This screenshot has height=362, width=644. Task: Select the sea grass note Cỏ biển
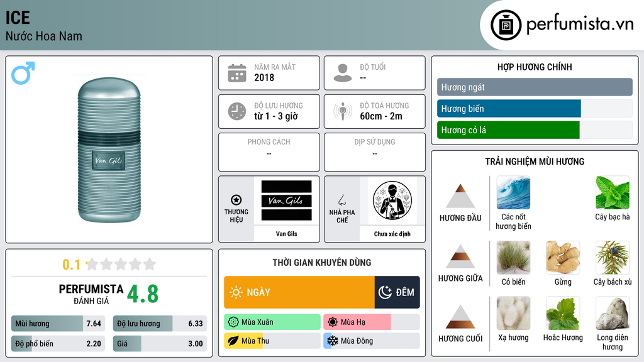pos(513,257)
